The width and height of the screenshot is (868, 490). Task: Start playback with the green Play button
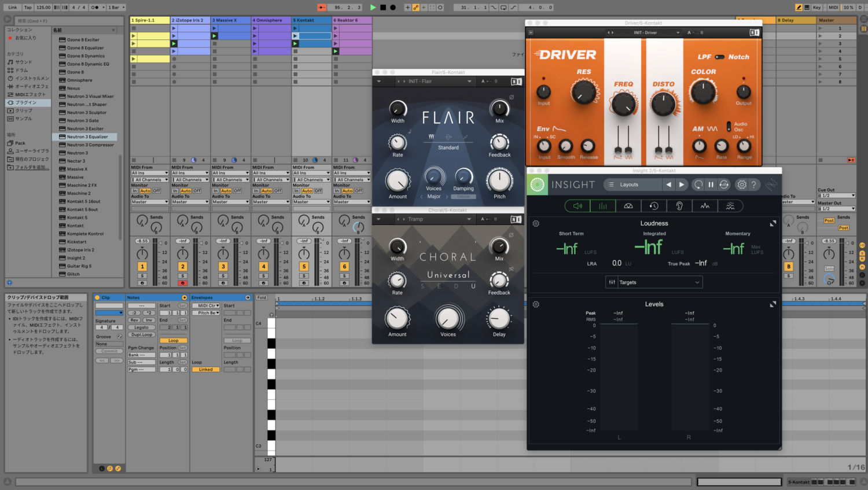[373, 8]
